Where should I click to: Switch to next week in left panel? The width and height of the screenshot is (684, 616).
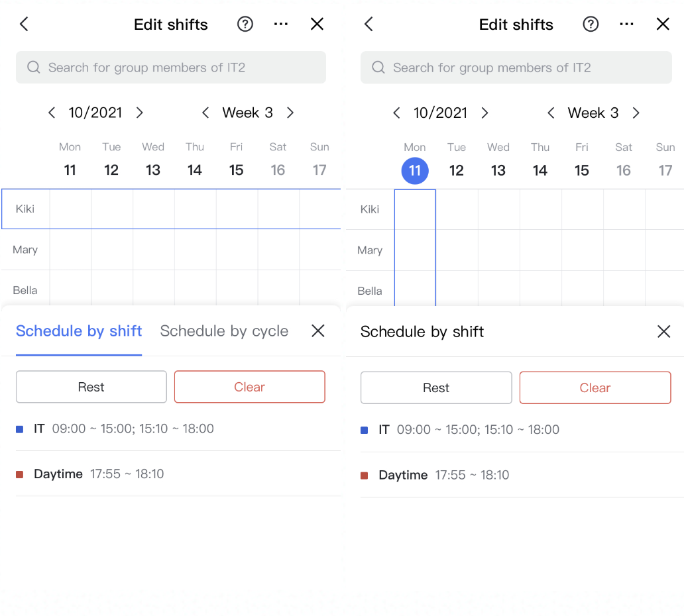[290, 113]
